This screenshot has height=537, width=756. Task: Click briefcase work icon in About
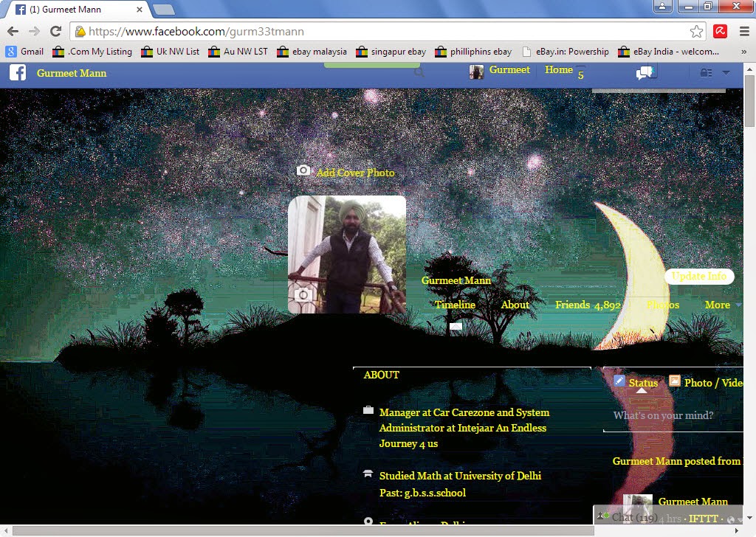click(368, 410)
